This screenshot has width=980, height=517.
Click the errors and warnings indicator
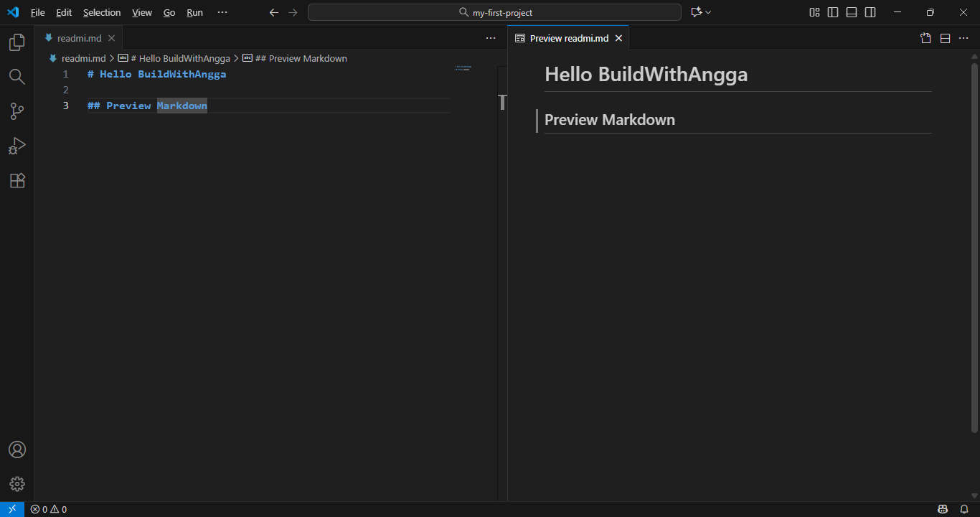[x=48, y=508]
